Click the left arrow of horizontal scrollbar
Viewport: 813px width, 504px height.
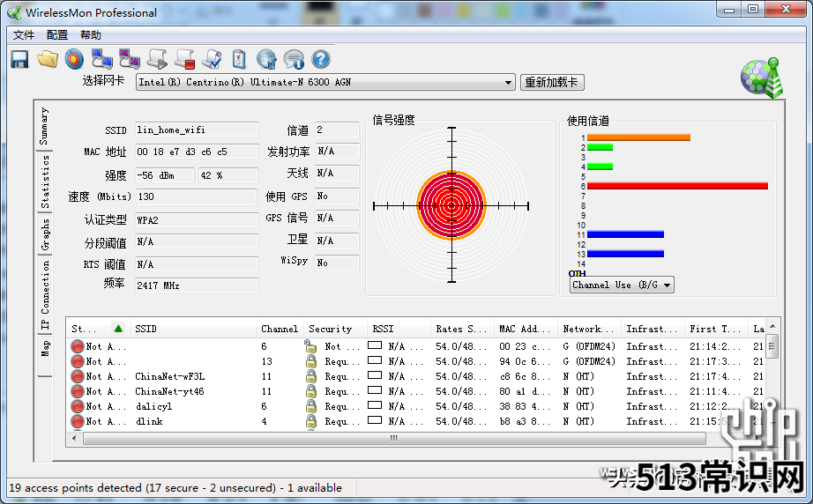click(75, 438)
